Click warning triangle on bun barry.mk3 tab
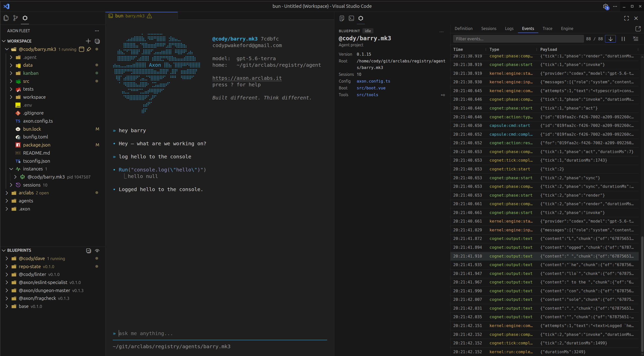The height and width of the screenshot is (356, 644). coord(149,16)
